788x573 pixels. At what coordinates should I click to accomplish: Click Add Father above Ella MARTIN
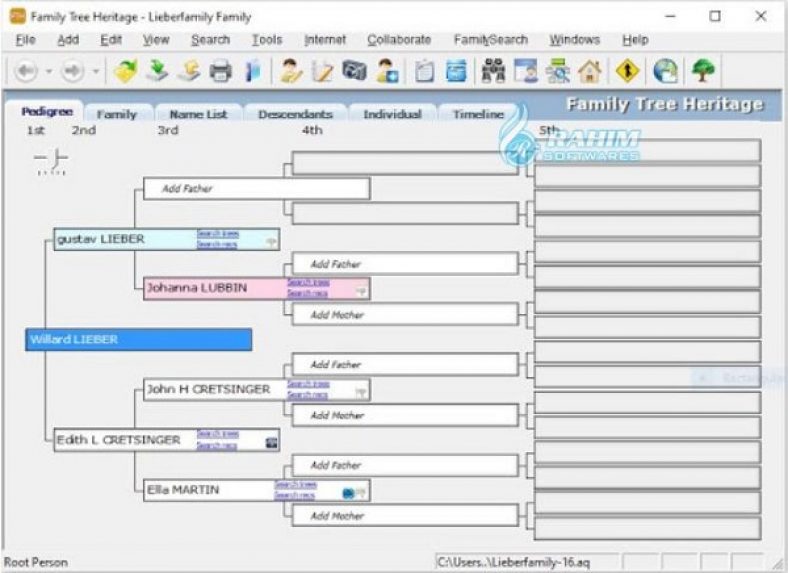[405, 465]
